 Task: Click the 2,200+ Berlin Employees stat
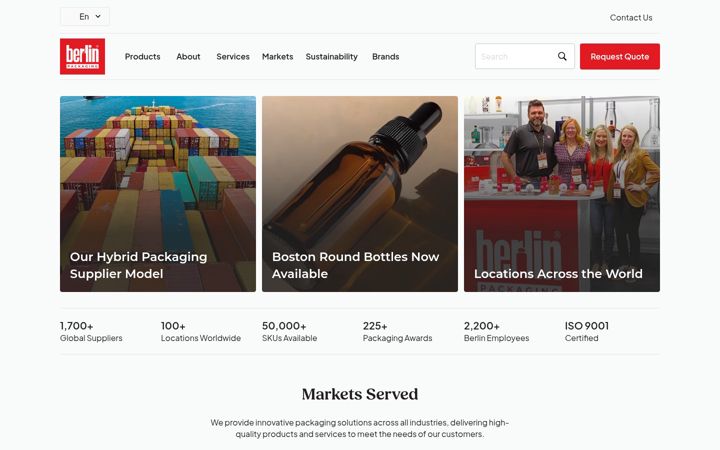point(496,332)
